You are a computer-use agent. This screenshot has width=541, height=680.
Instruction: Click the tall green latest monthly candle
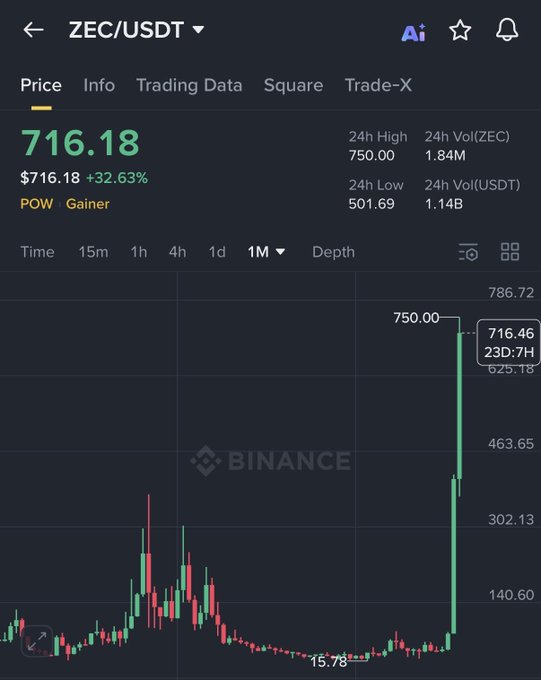(459, 405)
